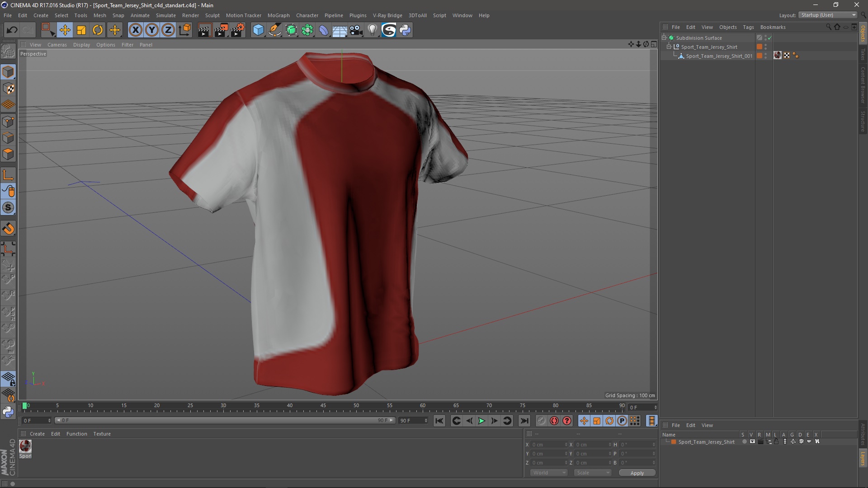Open the Array modeling objects icon
868x488 pixels.
point(307,30)
